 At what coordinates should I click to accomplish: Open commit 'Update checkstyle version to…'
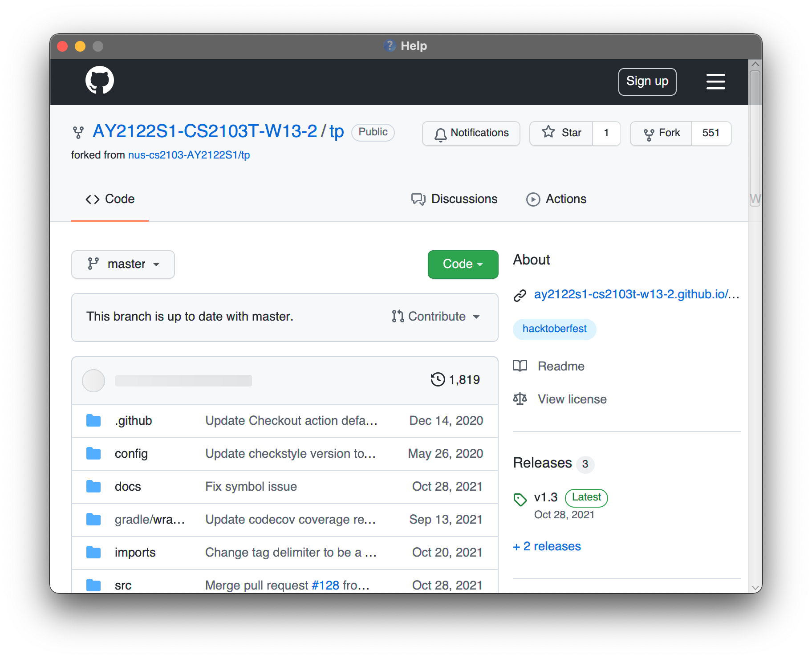(290, 454)
